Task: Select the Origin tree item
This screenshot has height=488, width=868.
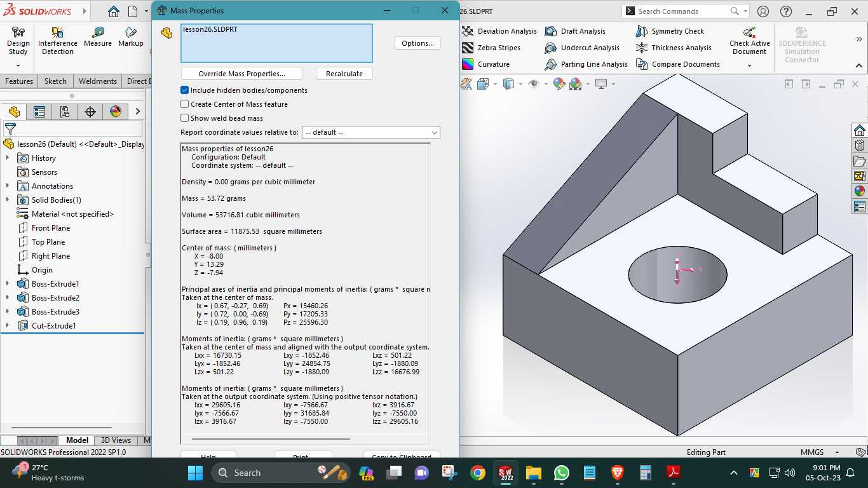Action: click(x=42, y=270)
